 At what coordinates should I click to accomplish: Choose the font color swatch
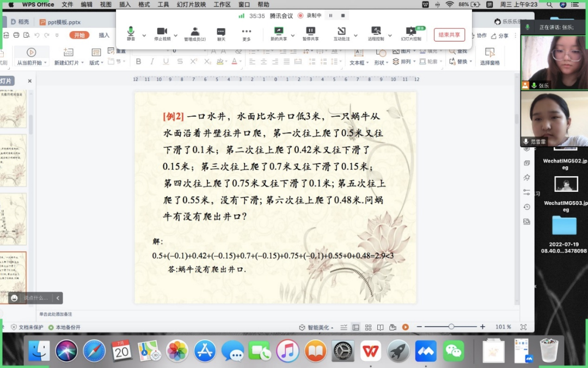234,61
